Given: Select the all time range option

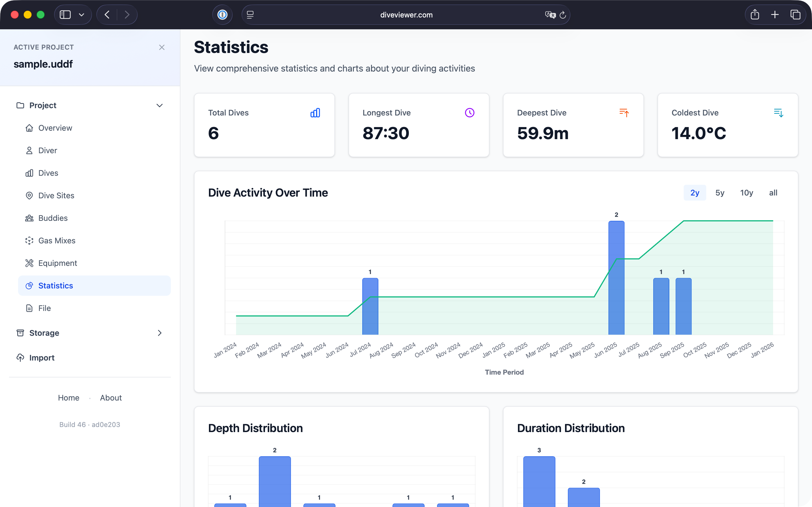Looking at the screenshot, I should pos(773,193).
